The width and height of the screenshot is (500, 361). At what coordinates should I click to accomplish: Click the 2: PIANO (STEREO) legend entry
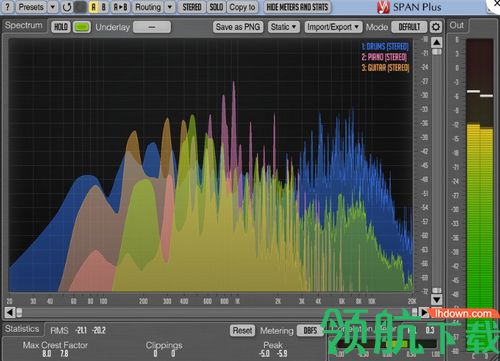pos(384,57)
